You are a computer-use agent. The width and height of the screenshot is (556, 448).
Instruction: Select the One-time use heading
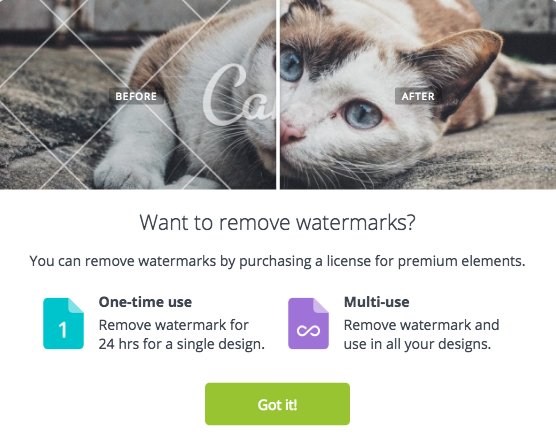145,302
